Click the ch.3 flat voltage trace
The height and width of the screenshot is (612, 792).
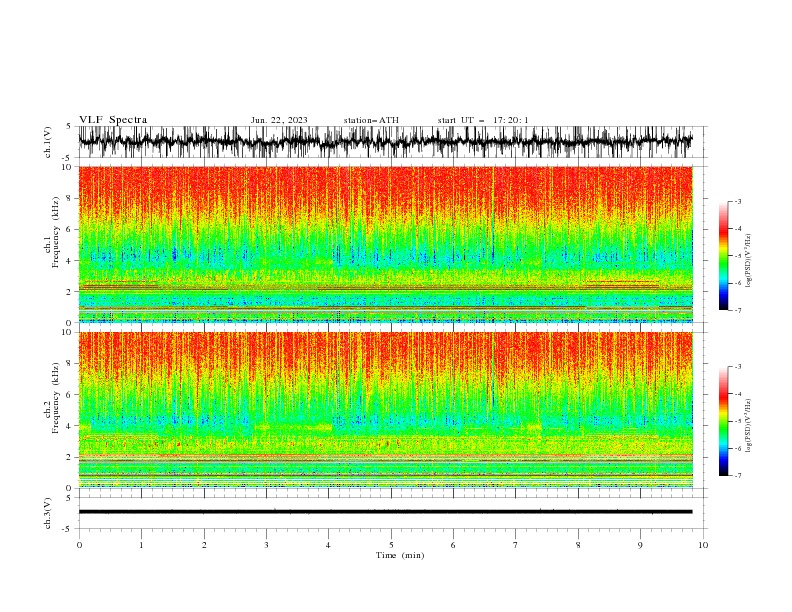(x=385, y=512)
